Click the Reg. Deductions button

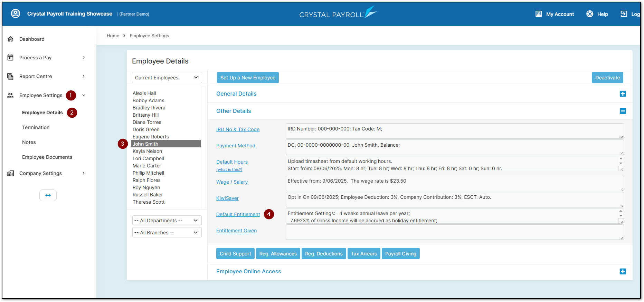(x=324, y=254)
